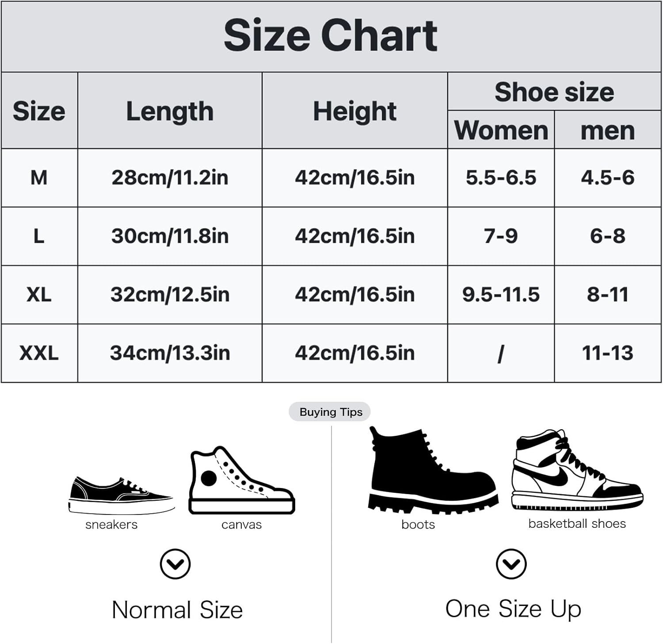Click the 9.5-11.5 women's size cell
Image resolution: width=663 pixels, height=644 pixels.
click(501, 295)
